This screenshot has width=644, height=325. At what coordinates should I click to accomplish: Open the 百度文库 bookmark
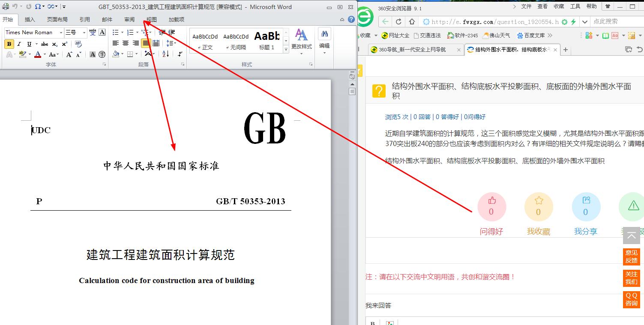point(531,36)
